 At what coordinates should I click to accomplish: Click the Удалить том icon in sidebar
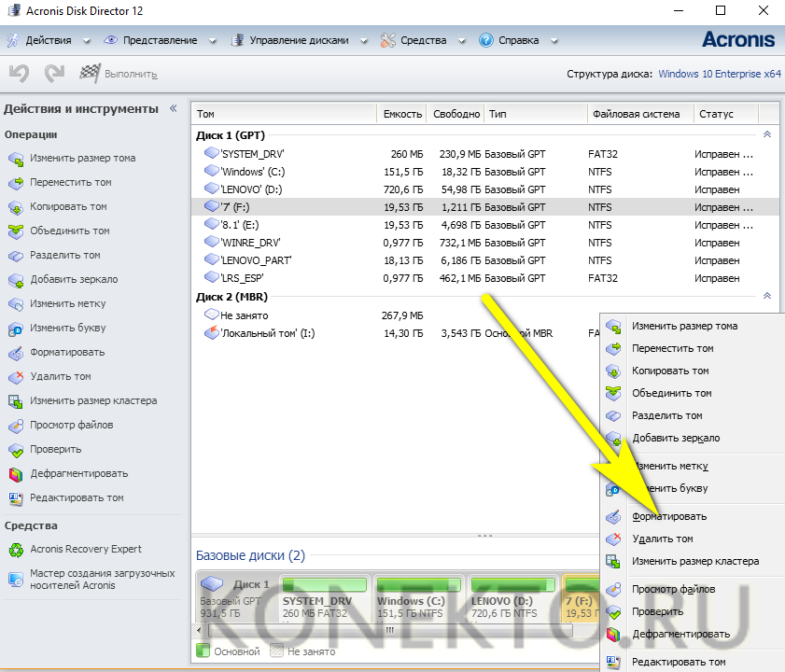(x=16, y=377)
